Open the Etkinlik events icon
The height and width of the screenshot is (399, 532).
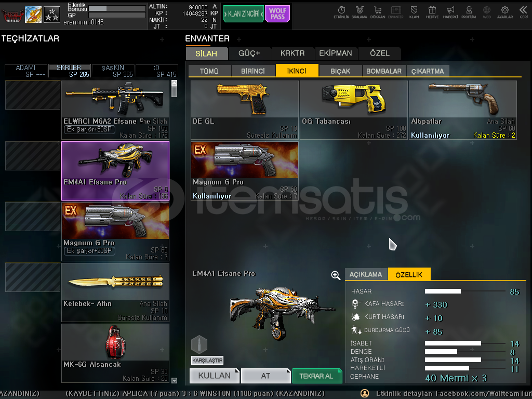341,12
